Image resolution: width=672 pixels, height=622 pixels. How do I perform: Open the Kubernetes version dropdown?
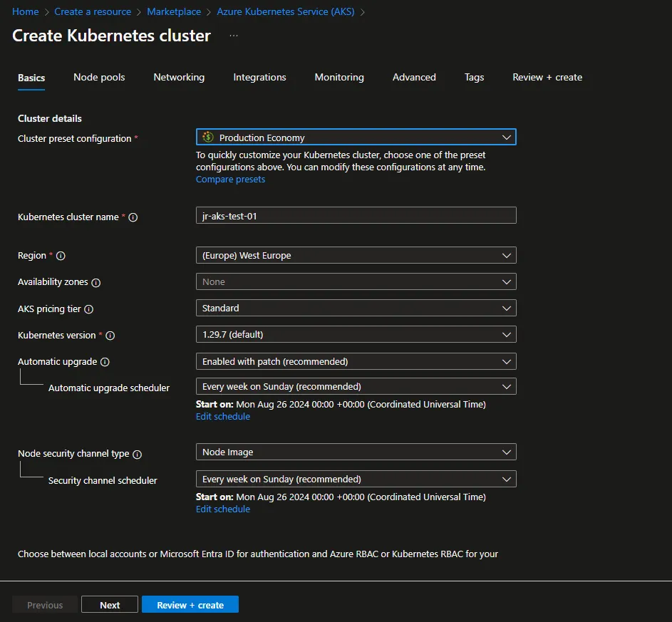click(x=356, y=335)
